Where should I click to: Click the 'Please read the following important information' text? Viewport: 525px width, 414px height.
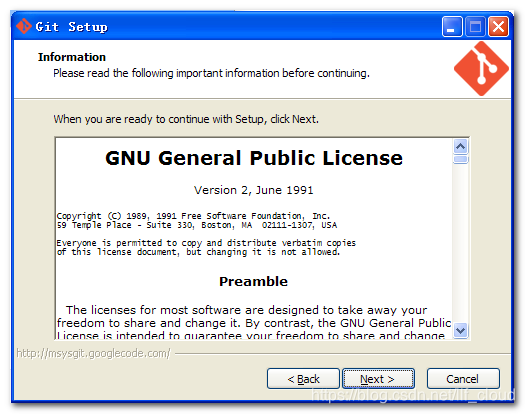211,73
